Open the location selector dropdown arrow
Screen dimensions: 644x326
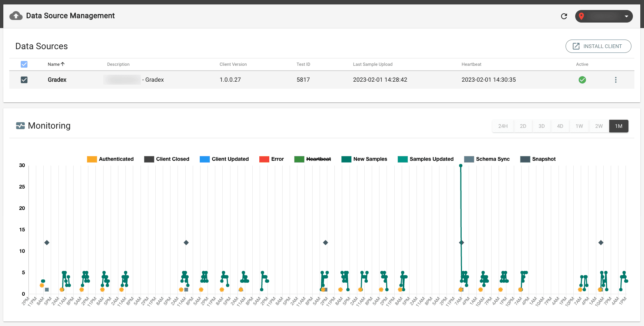[626, 16]
